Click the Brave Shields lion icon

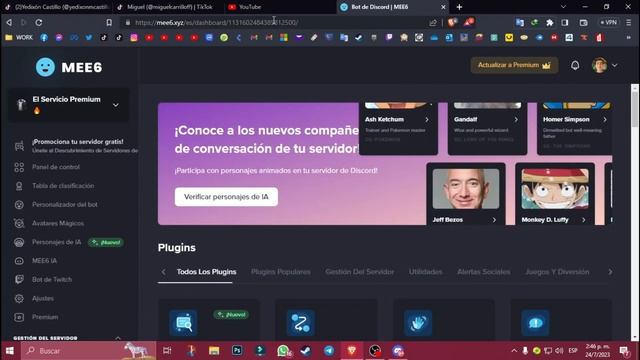click(x=451, y=22)
